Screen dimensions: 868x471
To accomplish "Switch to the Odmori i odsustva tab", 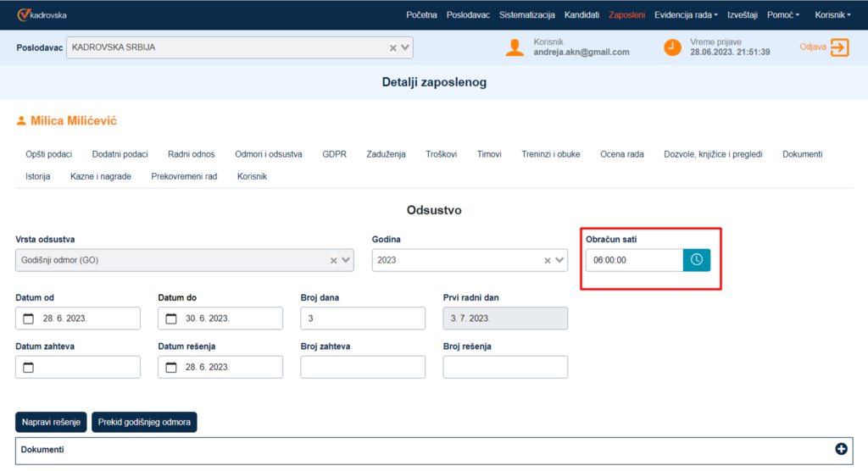I will pos(268,154).
